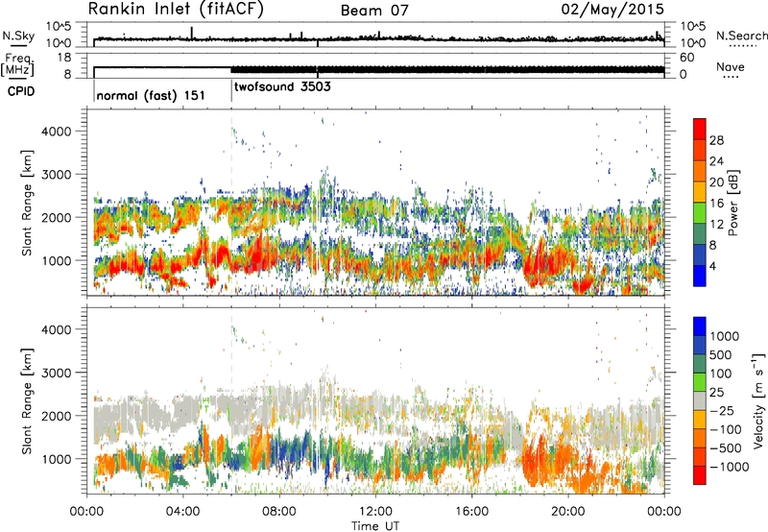The width and height of the screenshot is (768, 532).
Task: Click the 'Beam 07' label
Action: click(374, 11)
